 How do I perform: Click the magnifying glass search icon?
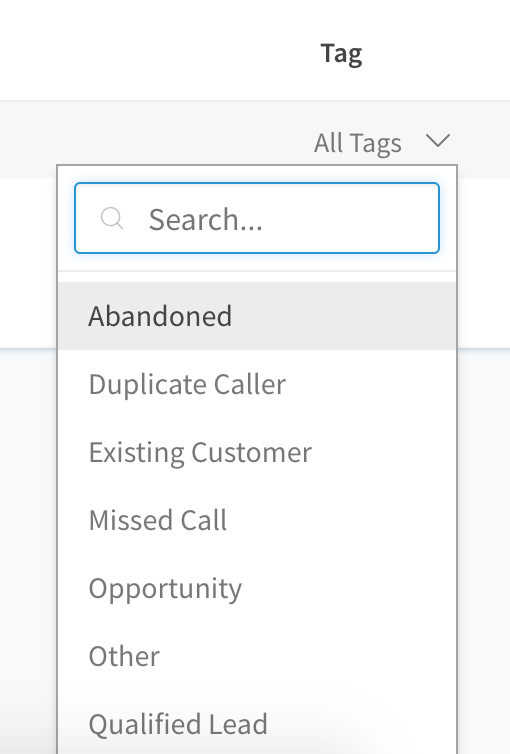[112, 218]
